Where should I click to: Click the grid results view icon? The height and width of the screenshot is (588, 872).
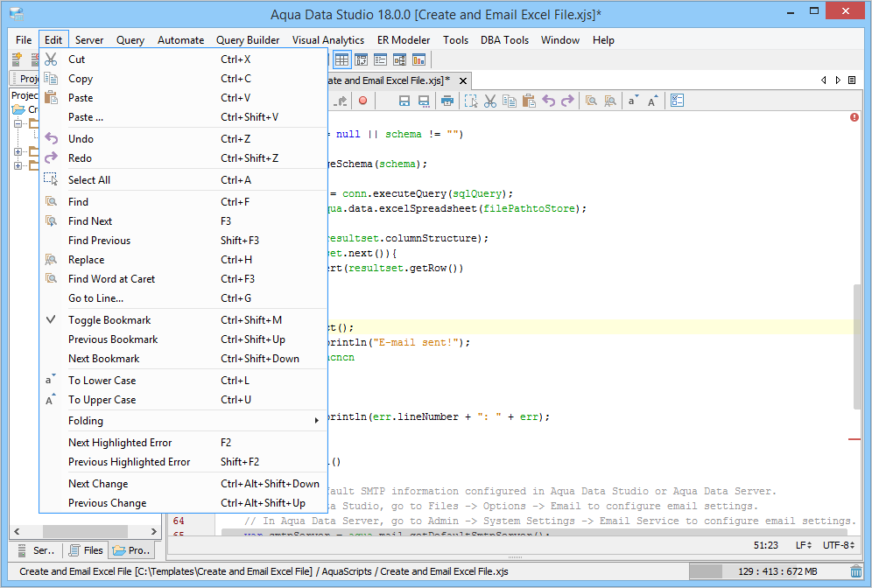[x=341, y=59]
